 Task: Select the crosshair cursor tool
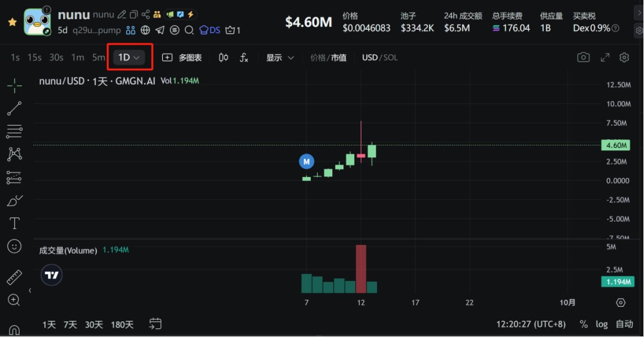click(15, 86)
